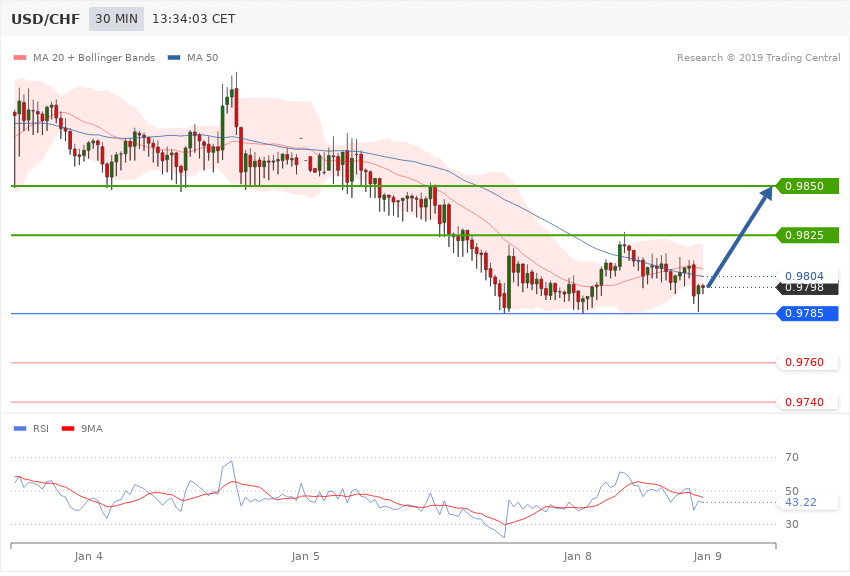Select the red 0.9740 support level label

804,402
